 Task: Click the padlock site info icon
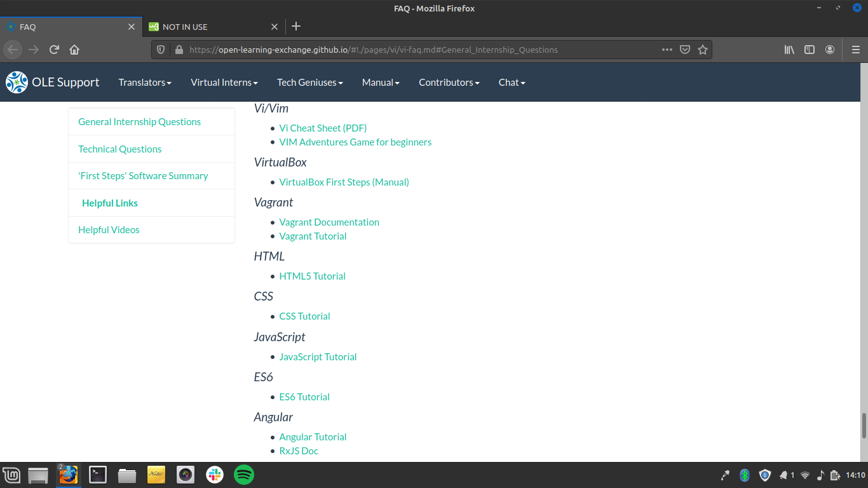(178, 50)
